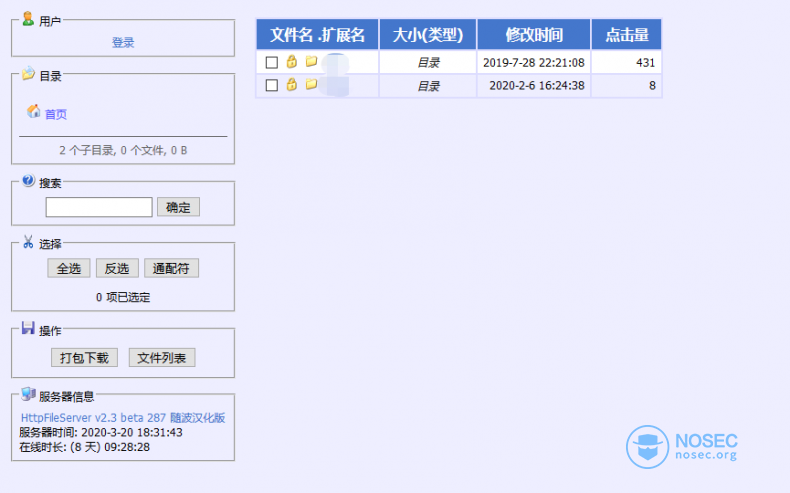790x493 pixels.
Task: Click 服务器时间: 2020-3-20 18:31:43
Action: pyautogui.click(x=101, y=433)
